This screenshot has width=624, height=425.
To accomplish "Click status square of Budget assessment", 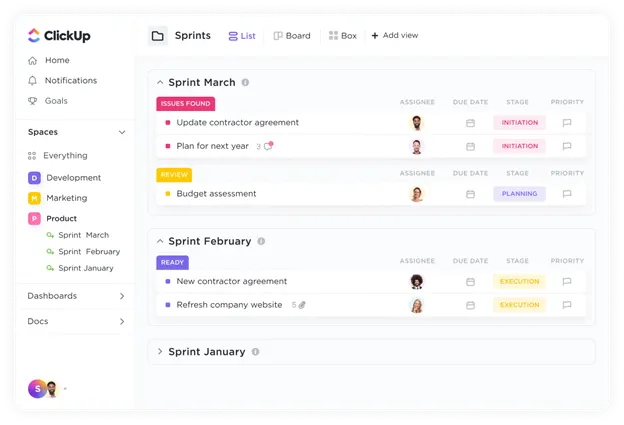I will tap(168, 194).
